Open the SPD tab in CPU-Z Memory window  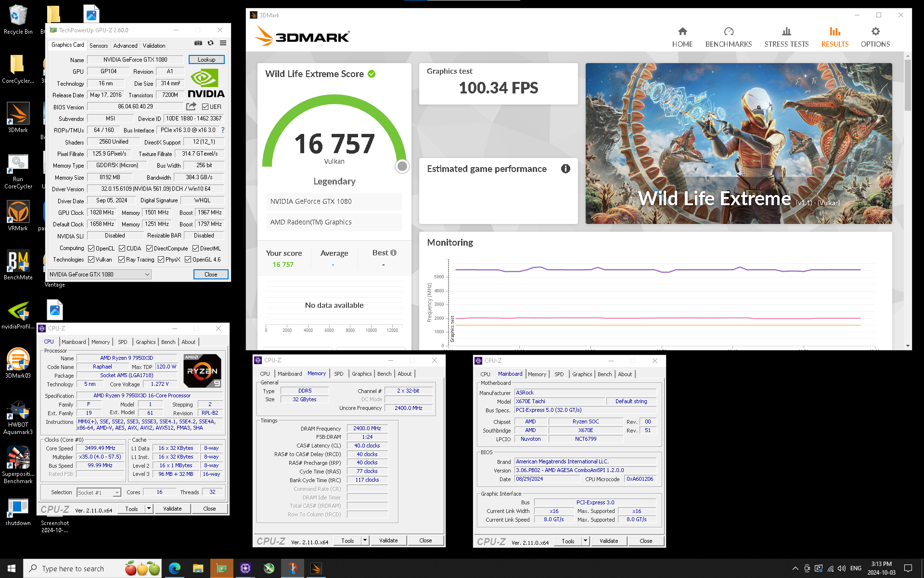coord(339,374)
